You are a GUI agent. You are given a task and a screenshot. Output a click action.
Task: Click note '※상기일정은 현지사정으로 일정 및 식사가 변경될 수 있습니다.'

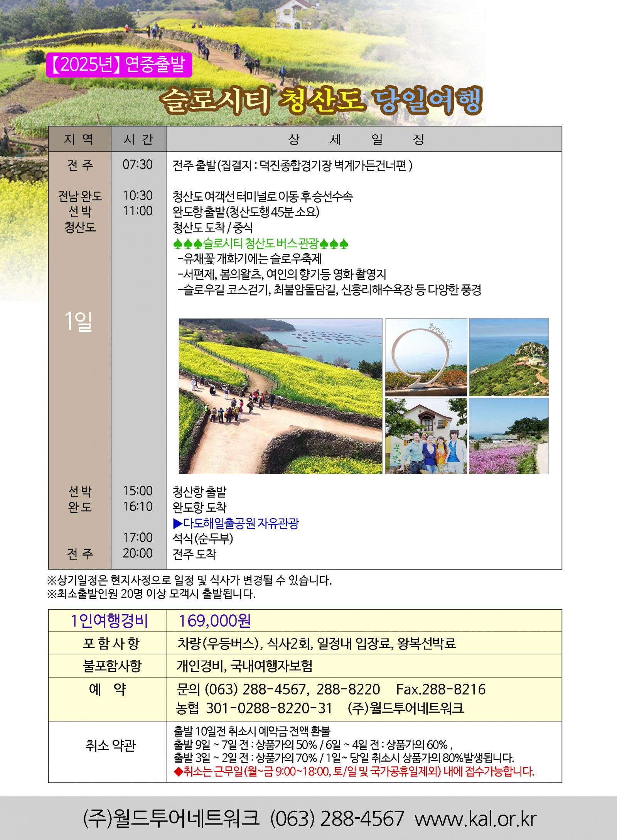click(189, 580)
